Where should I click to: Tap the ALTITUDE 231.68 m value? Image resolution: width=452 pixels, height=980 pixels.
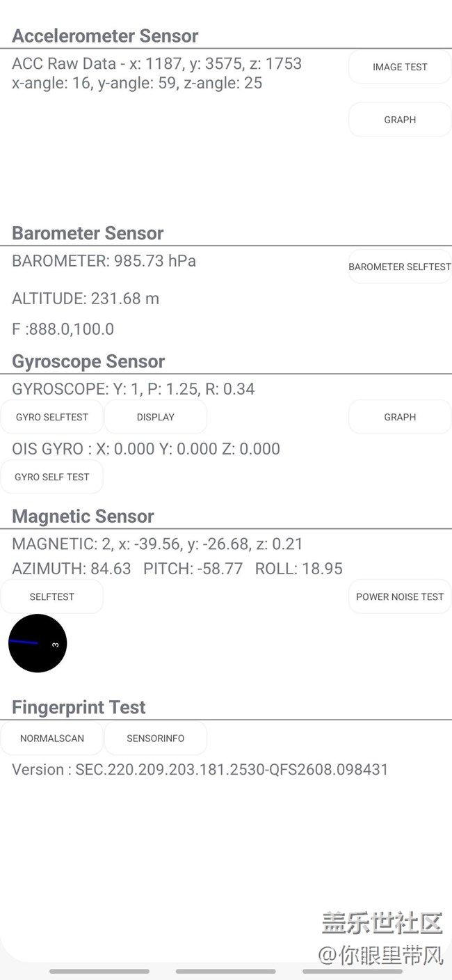pos(86,299)
